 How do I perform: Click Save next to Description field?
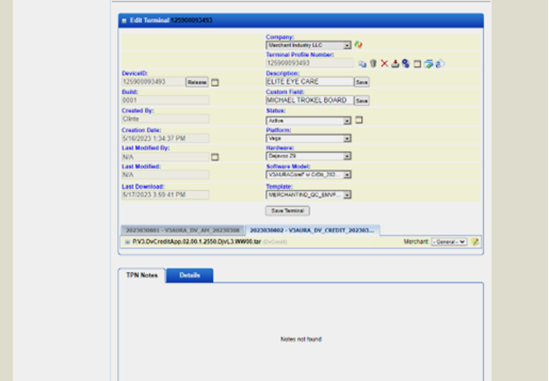click(362, 82)
